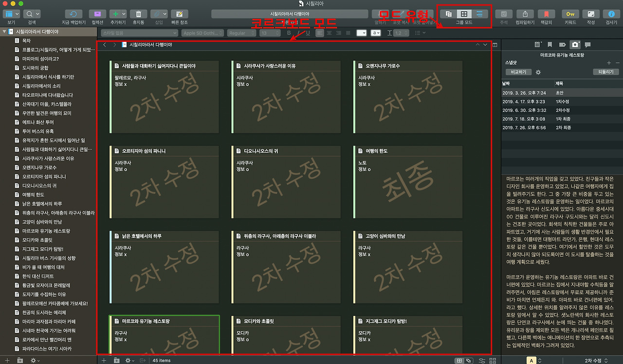
Task: Open the highlight color dropdown
Action: pos(376,33)
